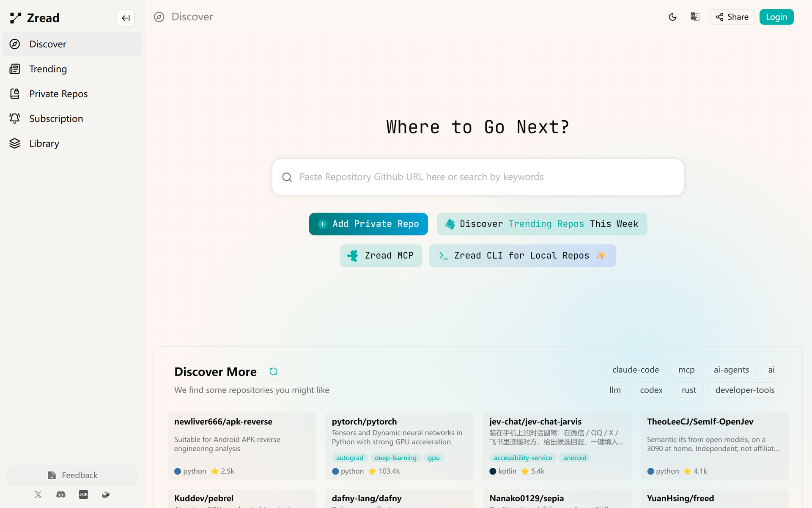The width and height of the screenshot is (812, 508).
Task: Refresh the Discover More repositories
Action: (273, 371)
